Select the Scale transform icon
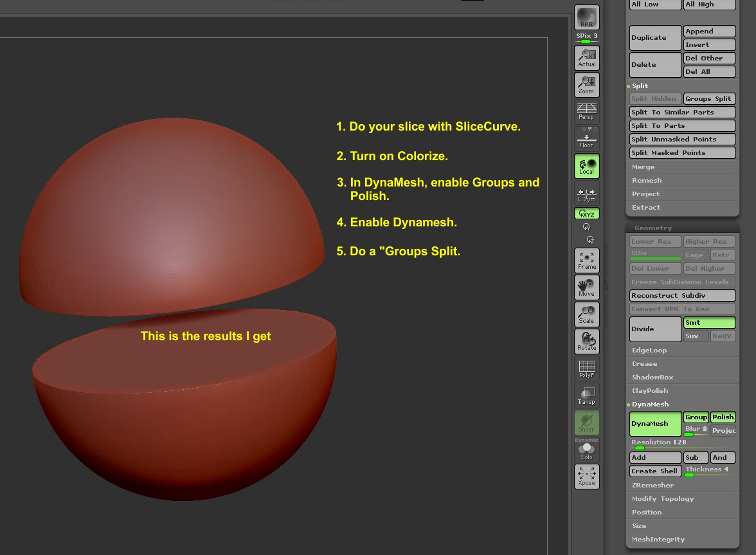Image resolution: width=756 pixels, height=555 pixels. click(586, 314)
